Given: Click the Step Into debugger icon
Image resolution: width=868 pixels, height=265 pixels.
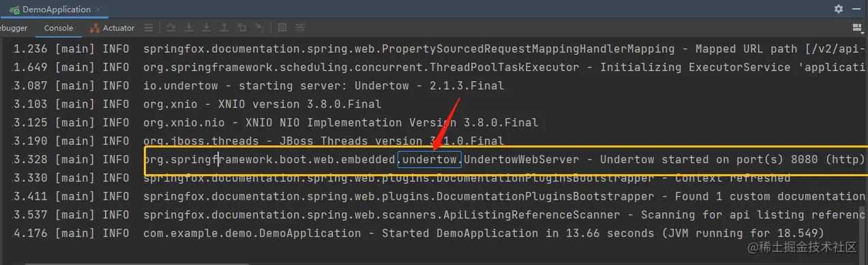Looking at the screenshot, I should click(x=189, y=28).
